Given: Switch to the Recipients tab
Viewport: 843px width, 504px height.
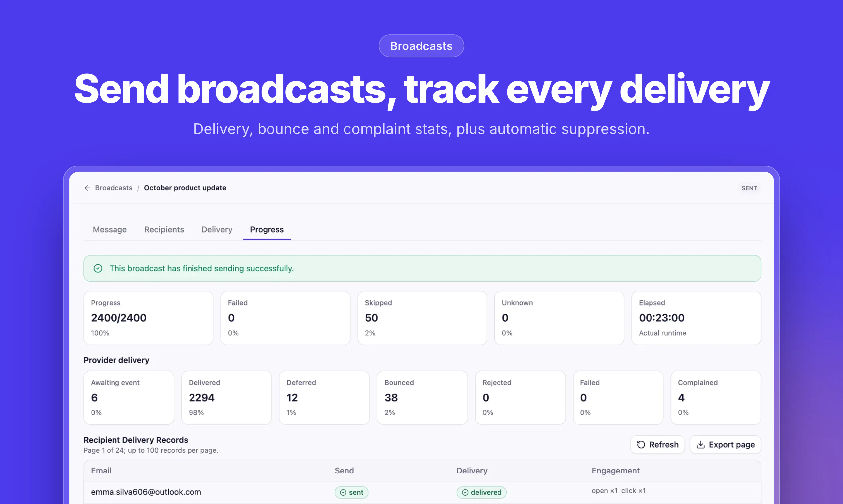Looking at the screenshot, I should pyautogui.click(x=164, y=229).
